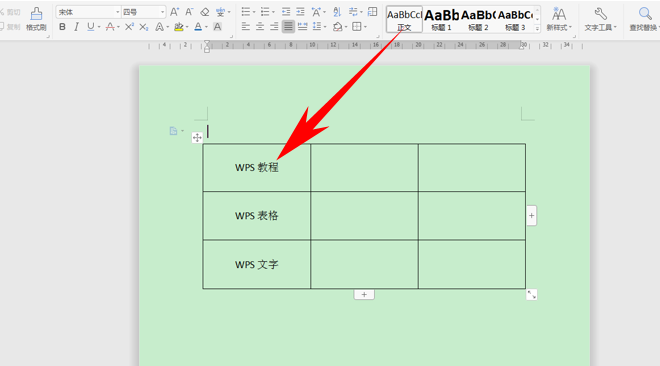Toggle underline formatting
The width and height of the screenshot is (660, 366).
[x=90, y=27]
